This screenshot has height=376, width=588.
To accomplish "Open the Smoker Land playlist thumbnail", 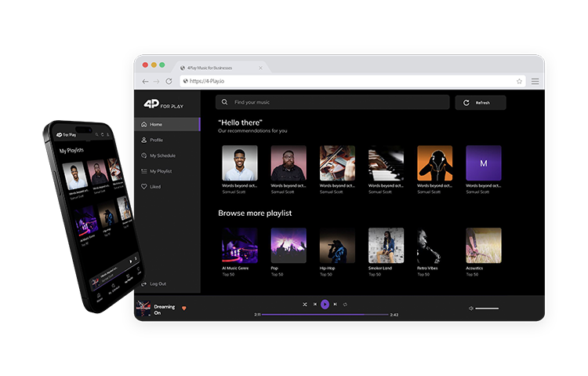I will [386, 245].
